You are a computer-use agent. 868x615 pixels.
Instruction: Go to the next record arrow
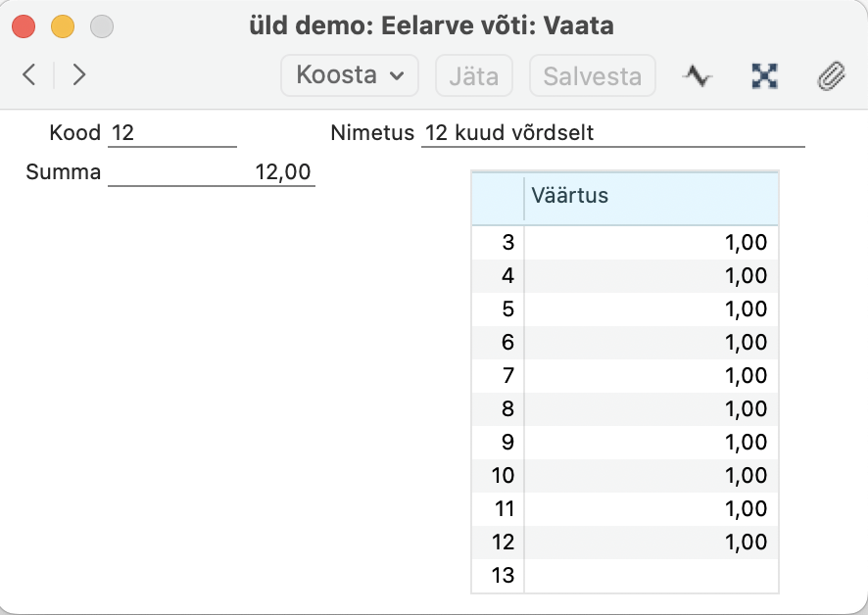click(79, 75)
